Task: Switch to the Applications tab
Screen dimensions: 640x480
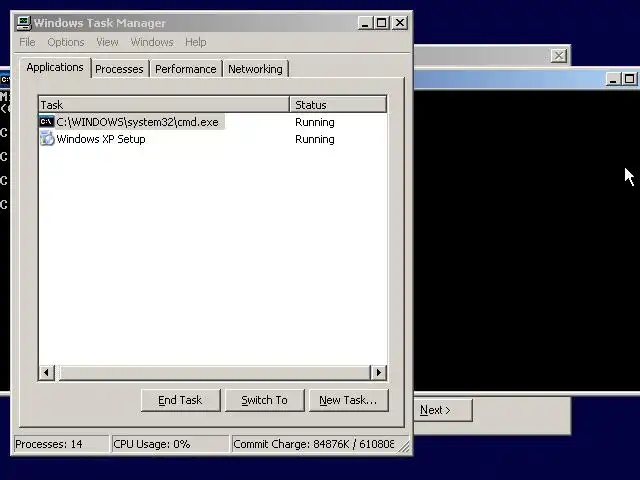Action: coord(55,67)
